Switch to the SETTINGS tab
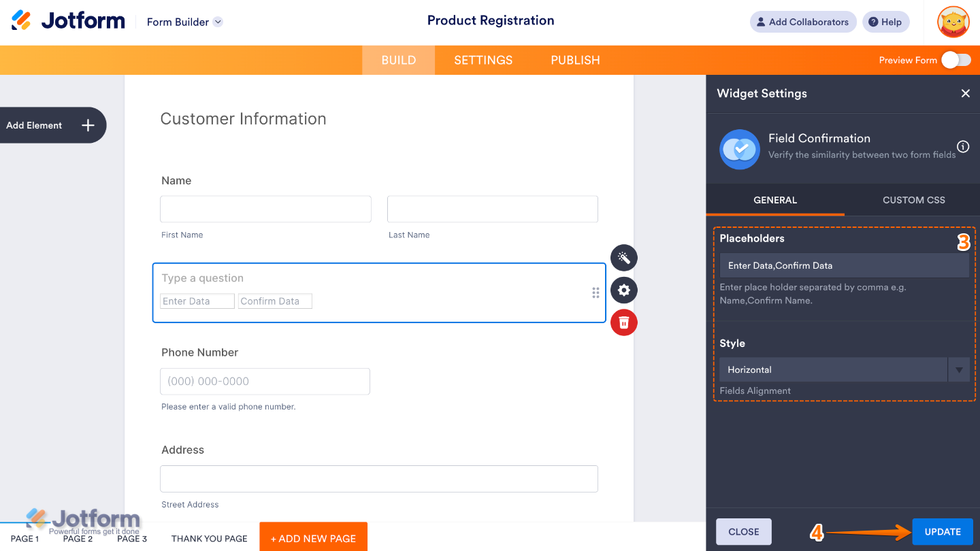This screenshot has height=551, width=980. pos(483,60)
